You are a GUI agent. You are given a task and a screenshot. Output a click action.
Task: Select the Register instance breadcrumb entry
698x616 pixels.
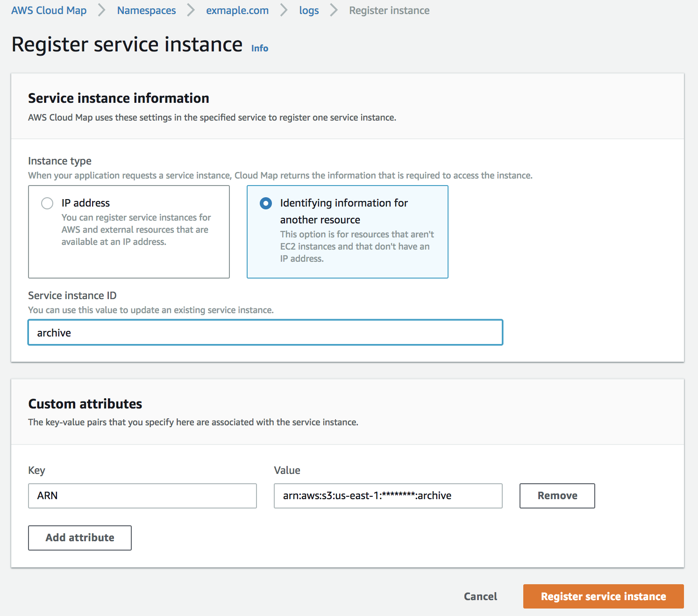pos(389,10)
